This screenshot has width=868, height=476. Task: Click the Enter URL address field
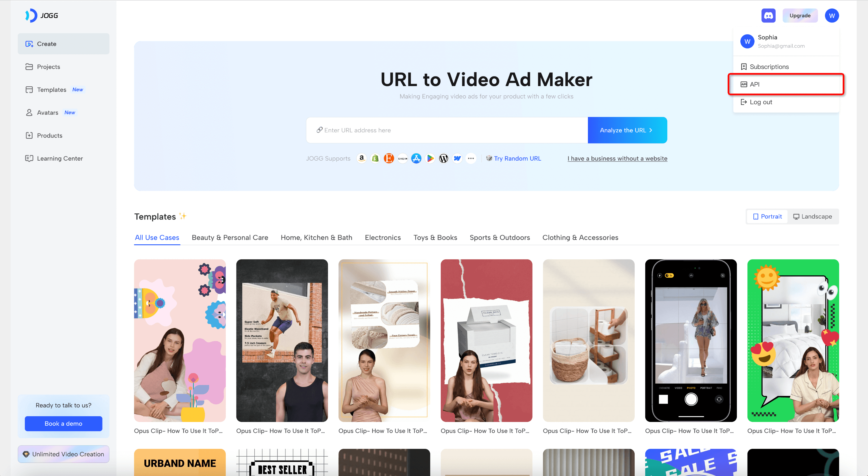(x=447, y=130)
